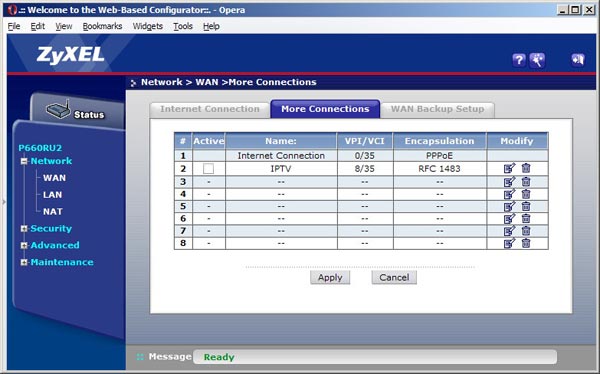This screenshot has height=374, width=600.
Task: Click the 'Internet Connection' name cell
Action: pyautogui.click(x=281, y=155)
